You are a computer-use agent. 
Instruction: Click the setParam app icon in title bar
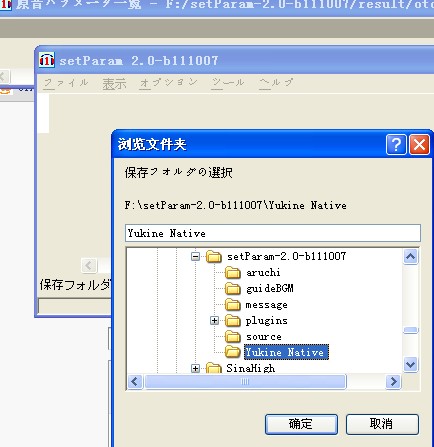[47, 60]
